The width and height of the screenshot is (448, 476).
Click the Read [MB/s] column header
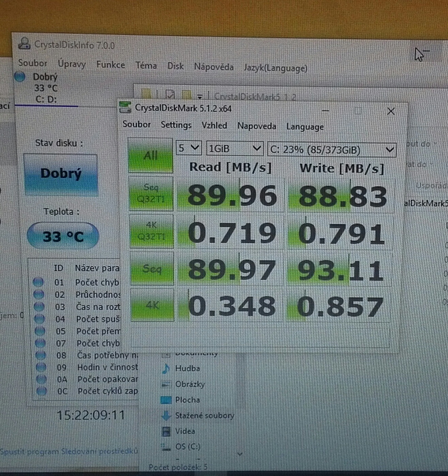pos(230,167)
